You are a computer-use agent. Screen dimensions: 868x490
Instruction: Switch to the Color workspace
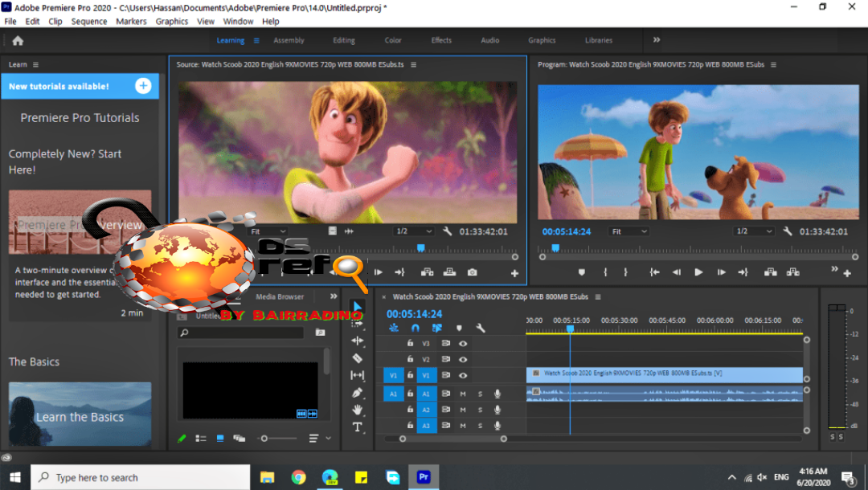point(393,40)
